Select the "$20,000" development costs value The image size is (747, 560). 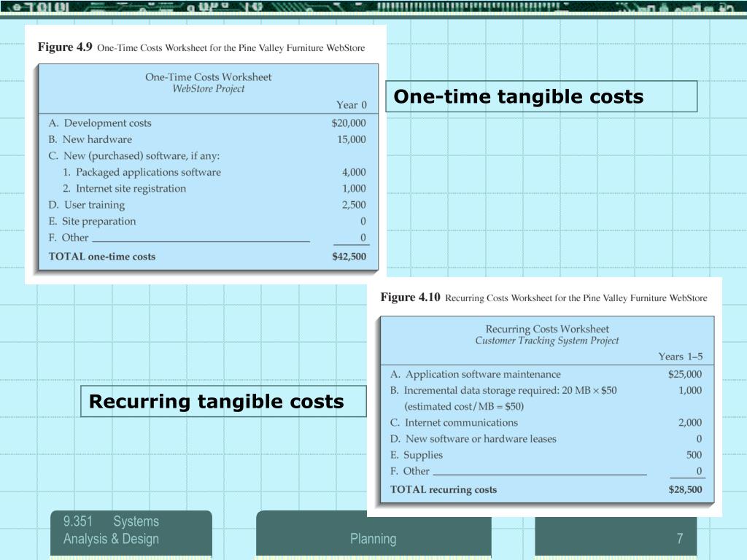pyautogui.click(x=349, y=122)
